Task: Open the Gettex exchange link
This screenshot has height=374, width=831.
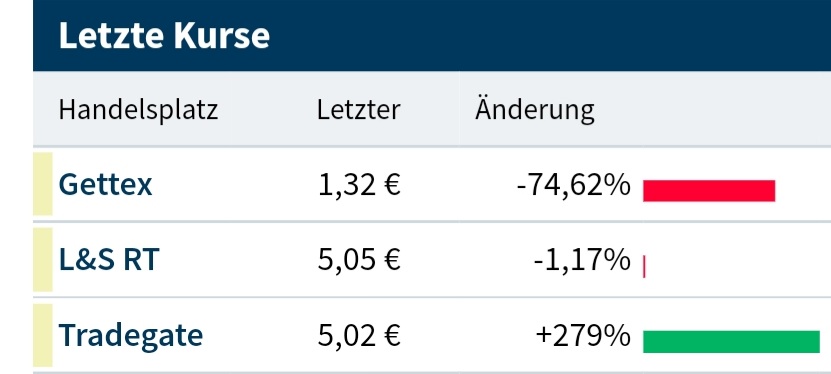Action: pos(105,184)
